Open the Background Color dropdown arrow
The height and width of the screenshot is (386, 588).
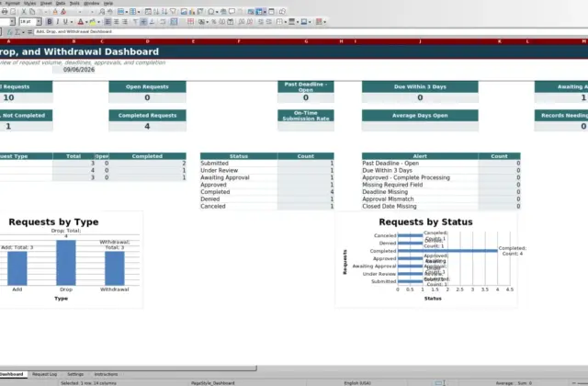[x=98, y=22]
